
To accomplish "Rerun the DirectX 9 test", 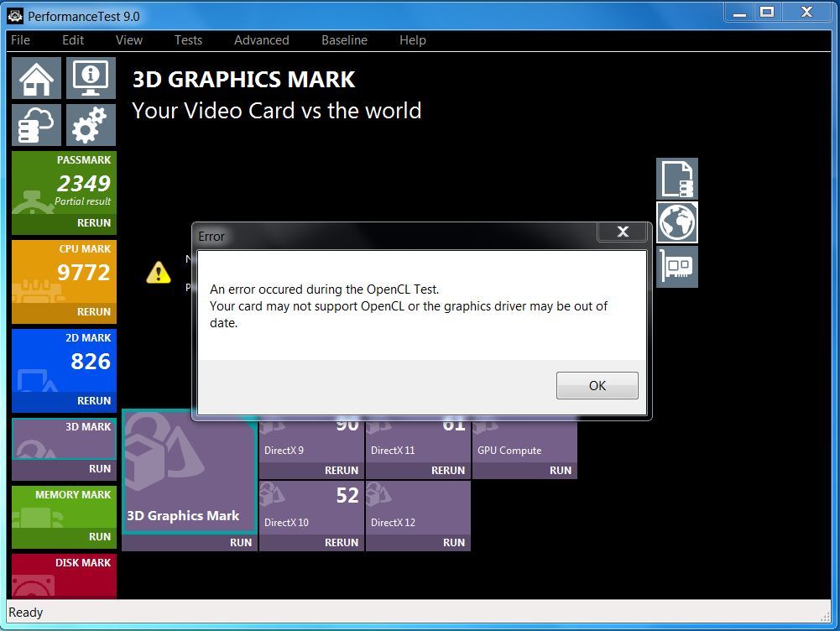I will click(x=311, y=470).
